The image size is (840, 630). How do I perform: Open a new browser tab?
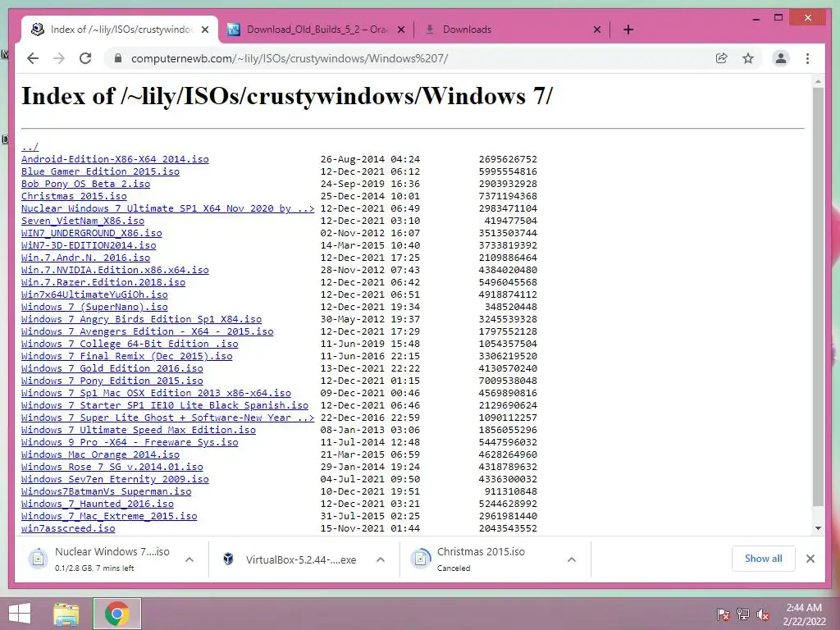628,30
